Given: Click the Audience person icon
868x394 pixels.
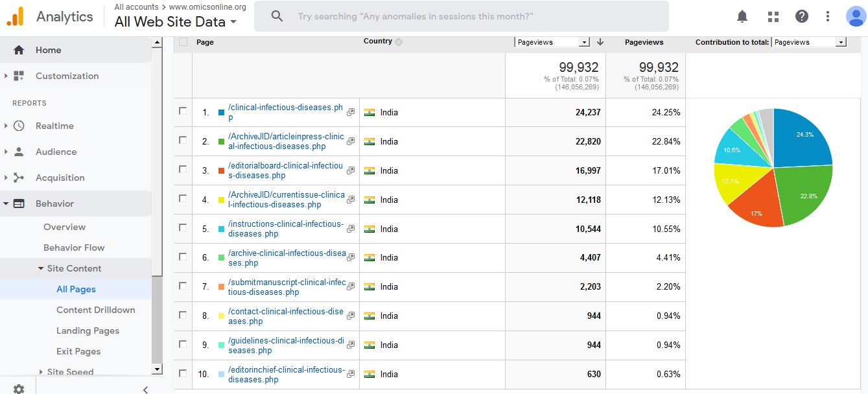Looking at the screenshot, I should [18, 152].
